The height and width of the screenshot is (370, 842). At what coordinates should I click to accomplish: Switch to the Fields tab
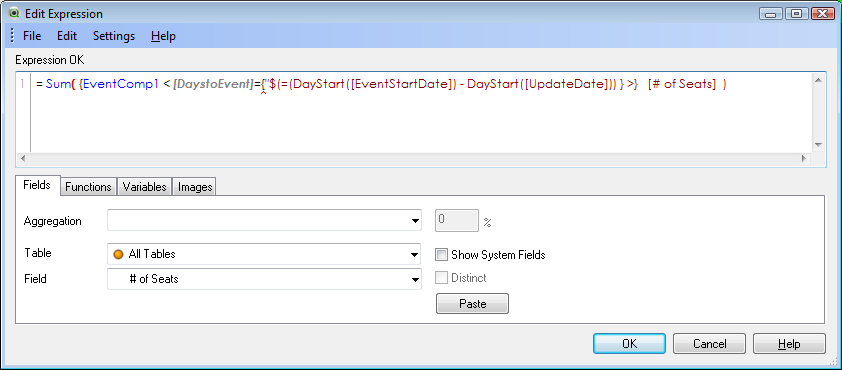(38, 185)
